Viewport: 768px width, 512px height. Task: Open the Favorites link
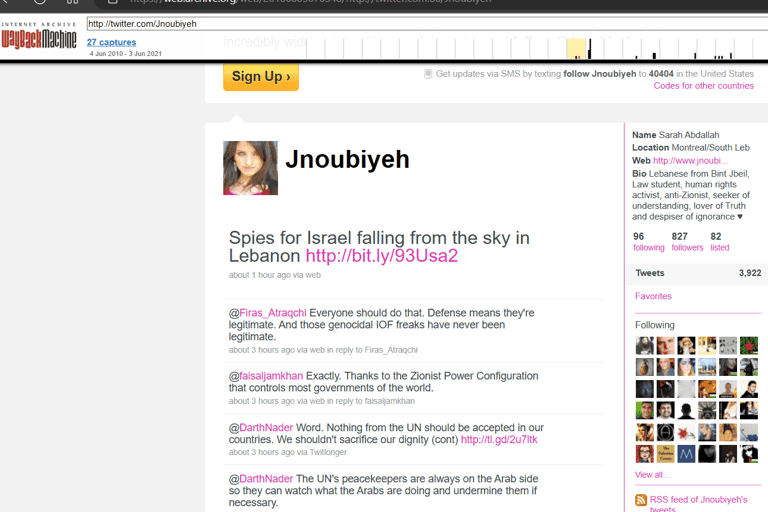point(653,296)
